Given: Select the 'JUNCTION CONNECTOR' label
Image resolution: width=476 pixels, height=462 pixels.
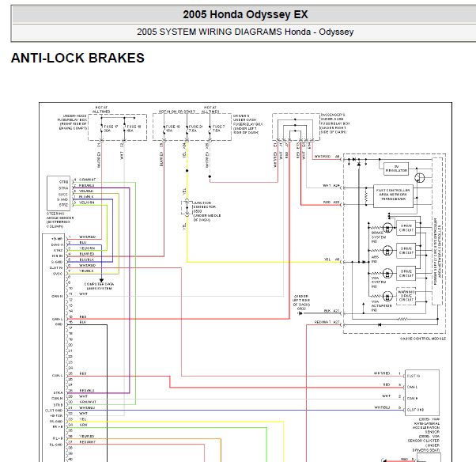Looking at the screenshot, I should coord(205,205).
